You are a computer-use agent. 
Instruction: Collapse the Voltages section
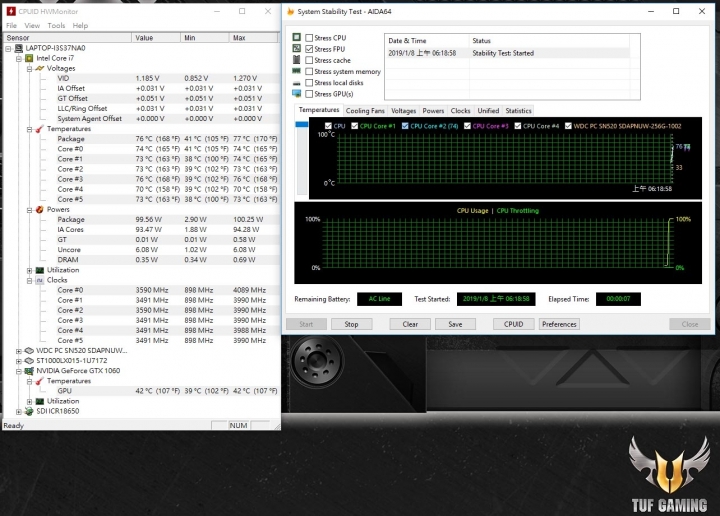click(29, 69)
